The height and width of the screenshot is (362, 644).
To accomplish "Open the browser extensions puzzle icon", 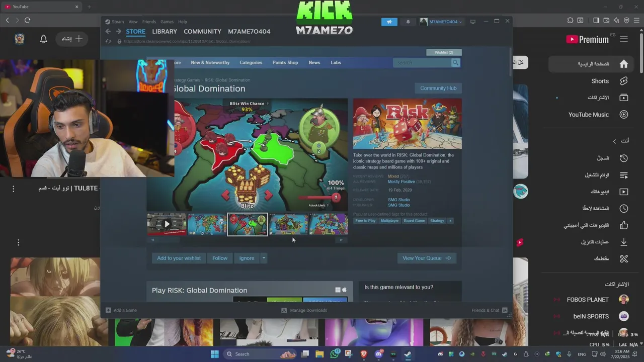I will coord(570,20).
